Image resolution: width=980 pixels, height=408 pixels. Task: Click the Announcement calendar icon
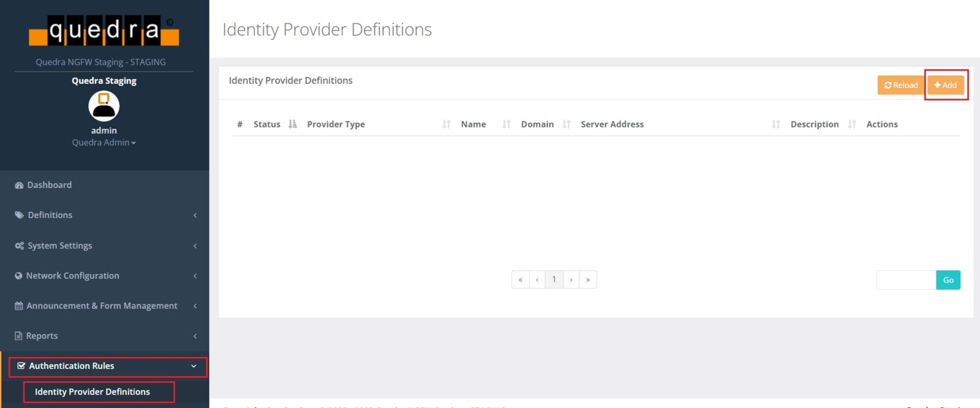[18, 306]
